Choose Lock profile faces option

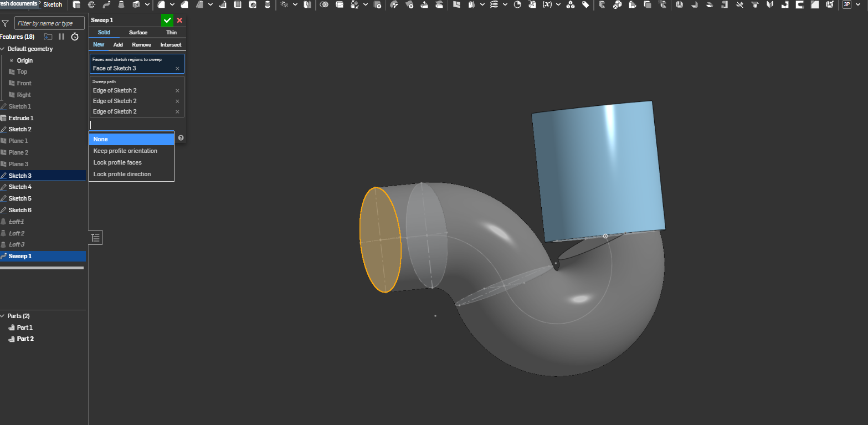(x=131, y=162)
